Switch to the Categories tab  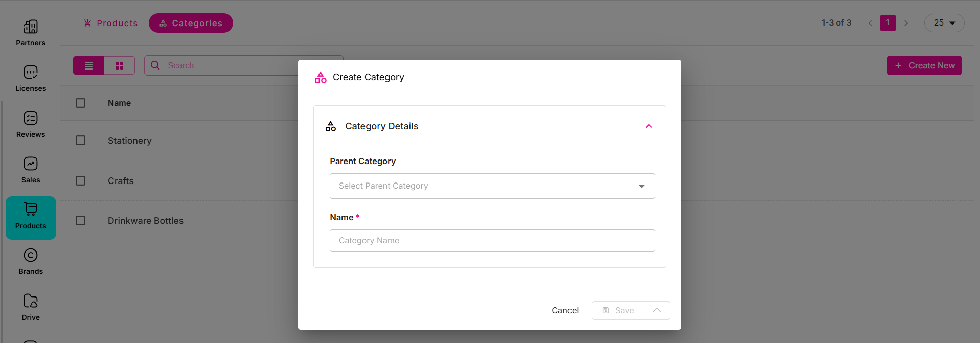coord(191,23)
